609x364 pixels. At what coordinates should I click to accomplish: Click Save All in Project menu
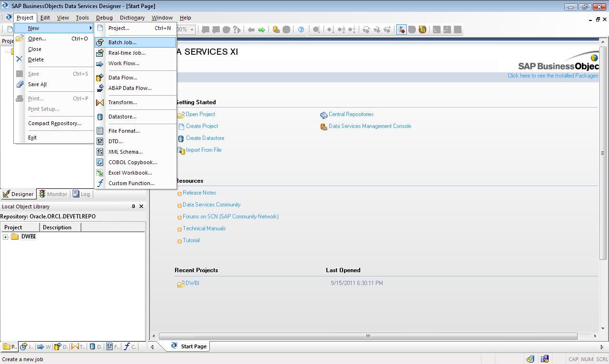54,84
